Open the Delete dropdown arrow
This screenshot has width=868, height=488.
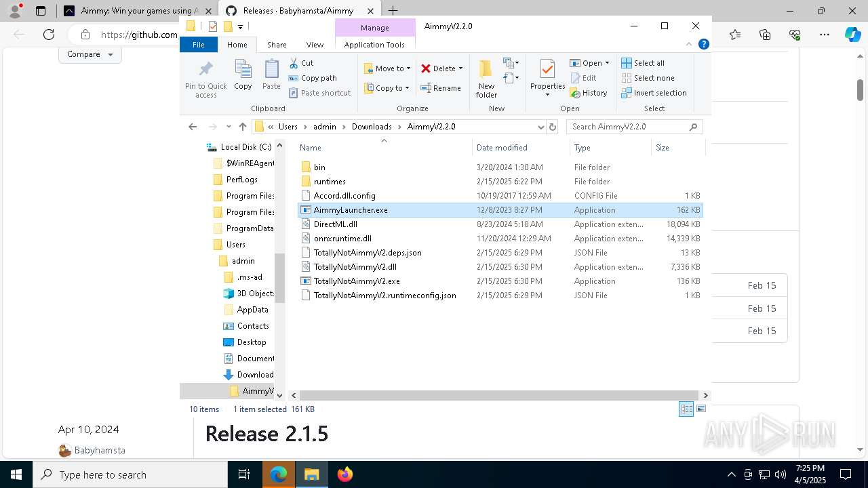pos(460,68)
